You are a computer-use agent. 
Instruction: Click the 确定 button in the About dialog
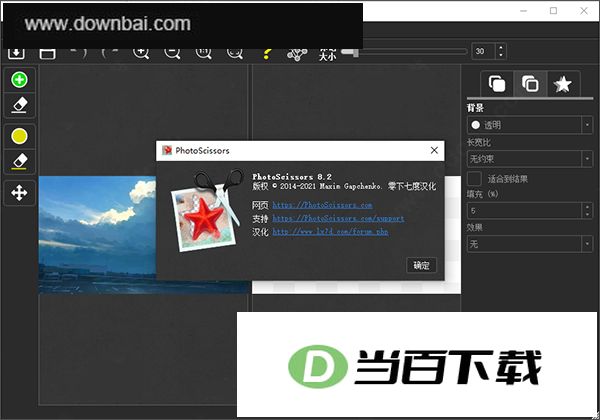point(421,265)
